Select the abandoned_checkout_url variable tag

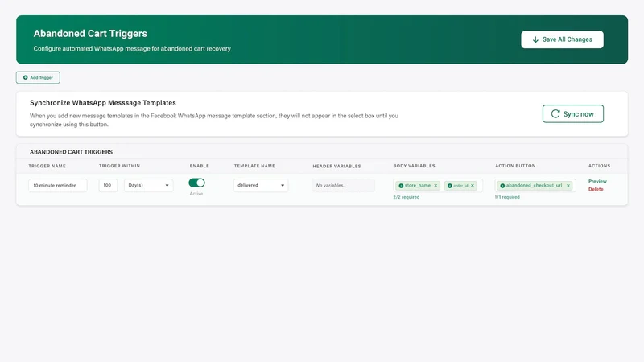tap(534, 186)
